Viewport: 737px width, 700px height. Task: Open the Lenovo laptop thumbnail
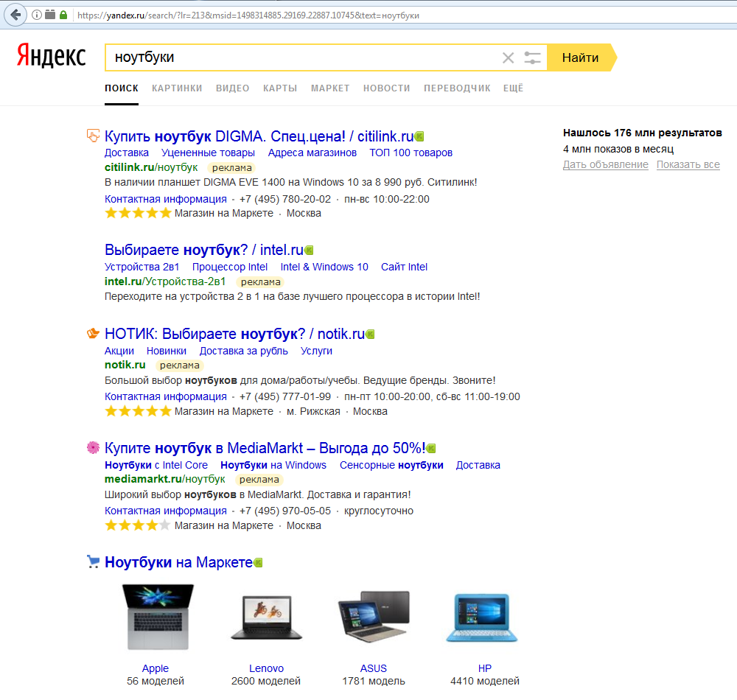pos(267,617)
